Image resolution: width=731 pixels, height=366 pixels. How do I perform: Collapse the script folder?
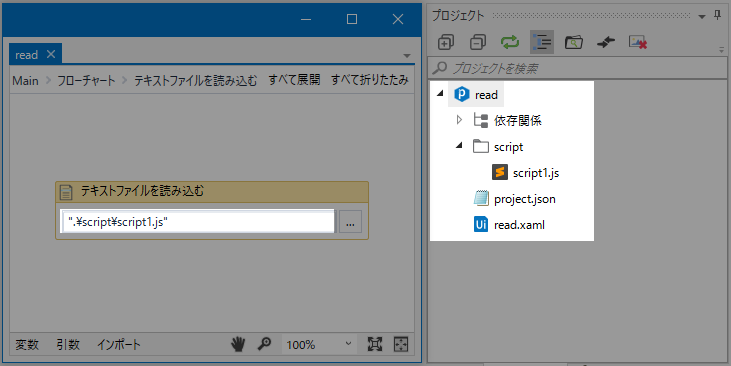tap(459, 145)
